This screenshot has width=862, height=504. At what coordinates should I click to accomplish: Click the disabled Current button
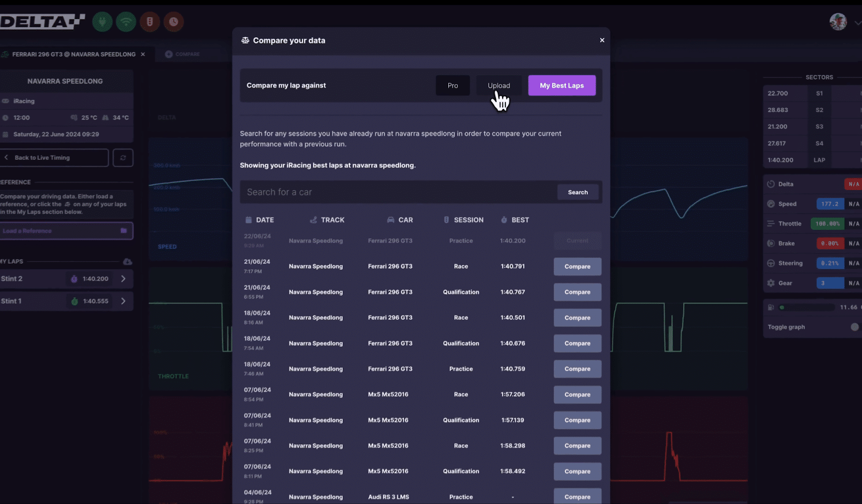pos(578,241)
